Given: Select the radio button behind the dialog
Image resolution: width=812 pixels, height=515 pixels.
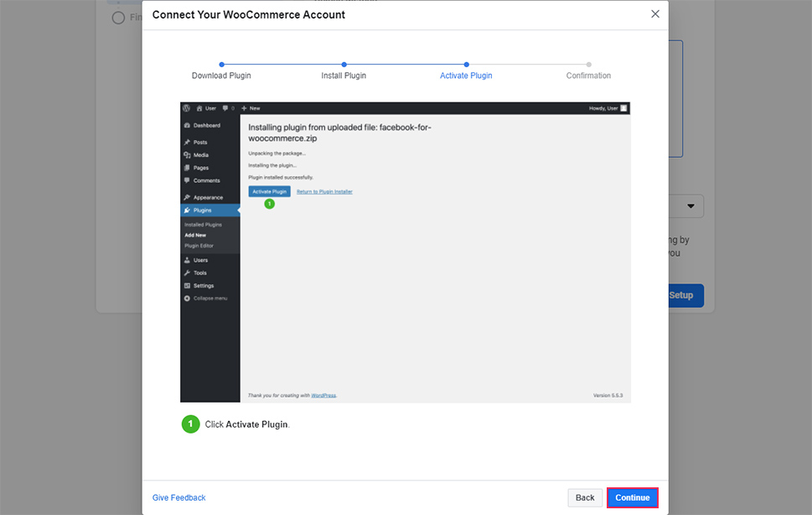Looking at the screenshot, I should tap(119, 18).
